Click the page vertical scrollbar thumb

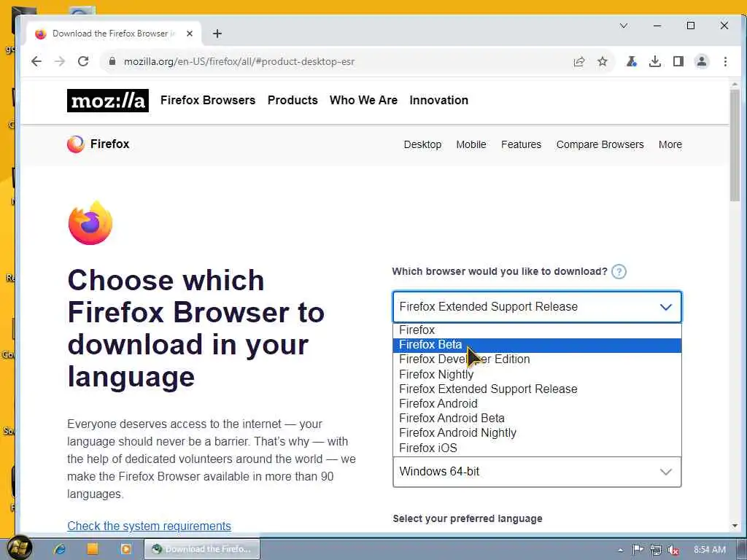(x=735, y=145)
